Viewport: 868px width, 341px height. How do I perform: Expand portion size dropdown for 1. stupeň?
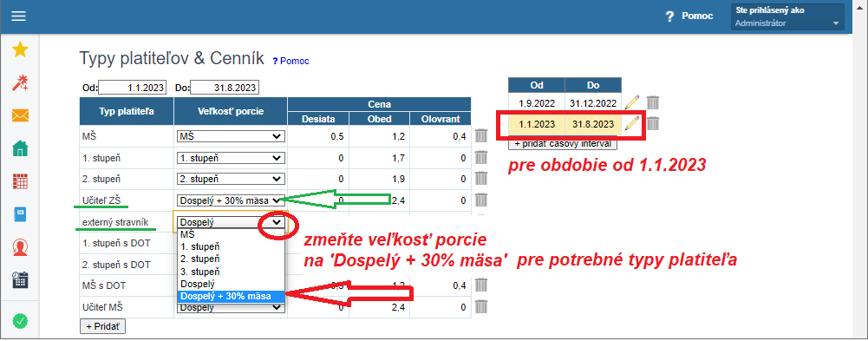231,158
